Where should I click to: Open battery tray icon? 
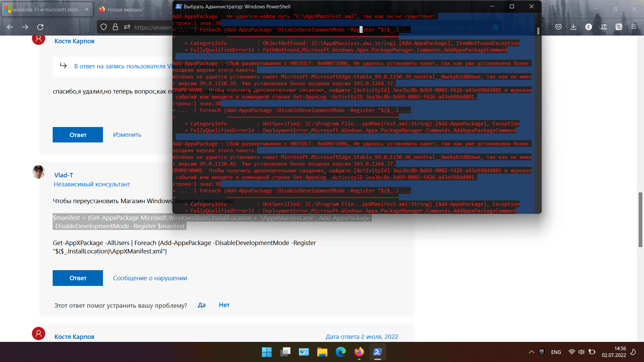pyautogui.click(x=592, y=352)
